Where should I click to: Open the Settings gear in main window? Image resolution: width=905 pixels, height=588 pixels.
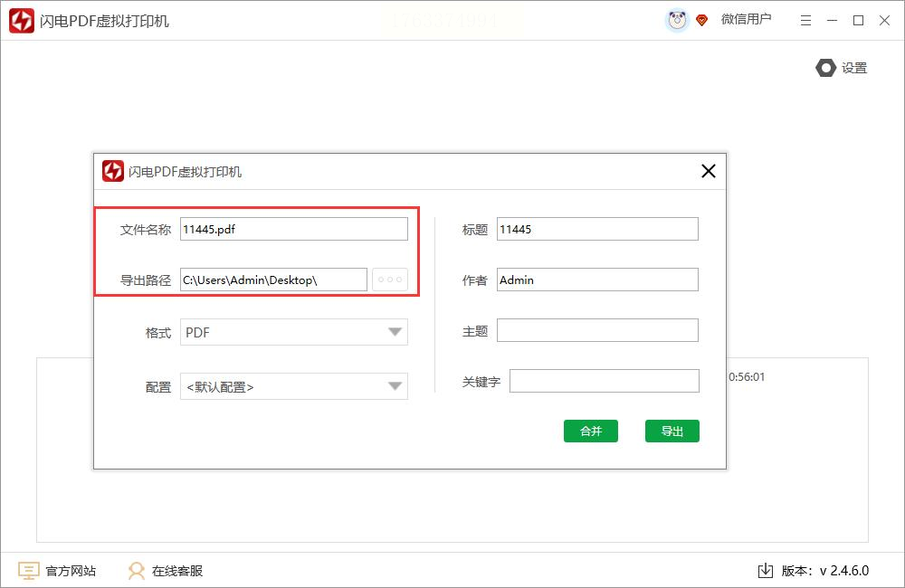[x=825, y=68]
